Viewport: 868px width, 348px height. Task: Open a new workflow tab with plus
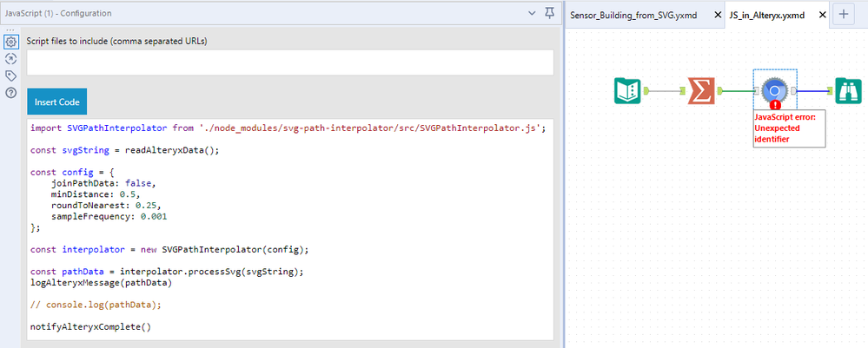tap(844, 15)
